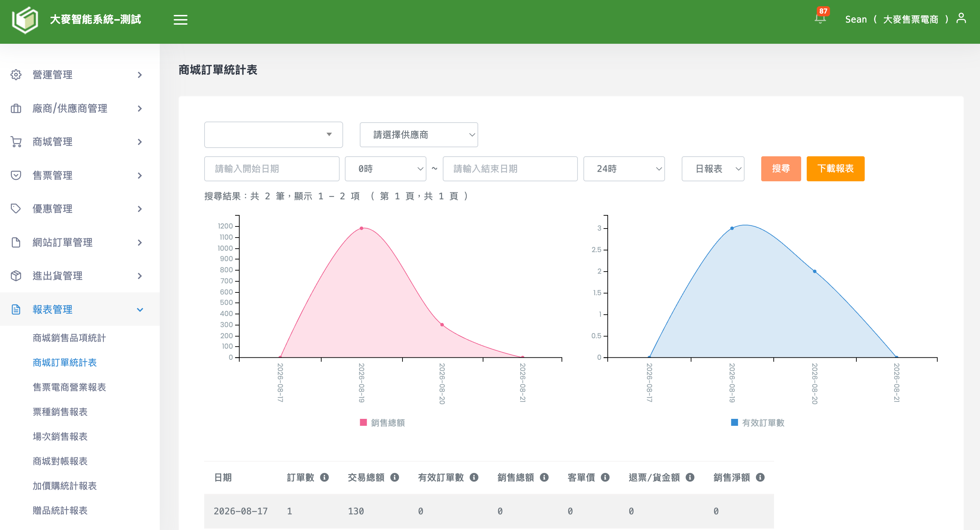Viewport: 980px width, 530px height.
Task: Click the info icon beside 客單價
Action: [x=605, y=477]
